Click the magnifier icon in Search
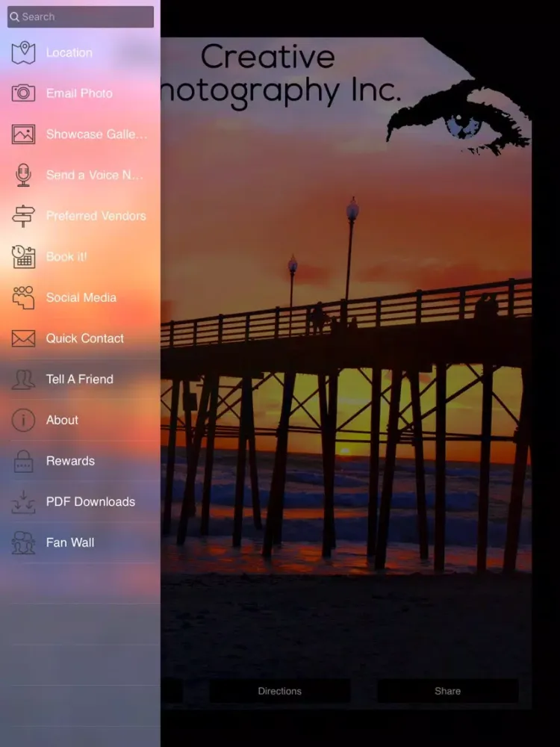 pos(15,16)
